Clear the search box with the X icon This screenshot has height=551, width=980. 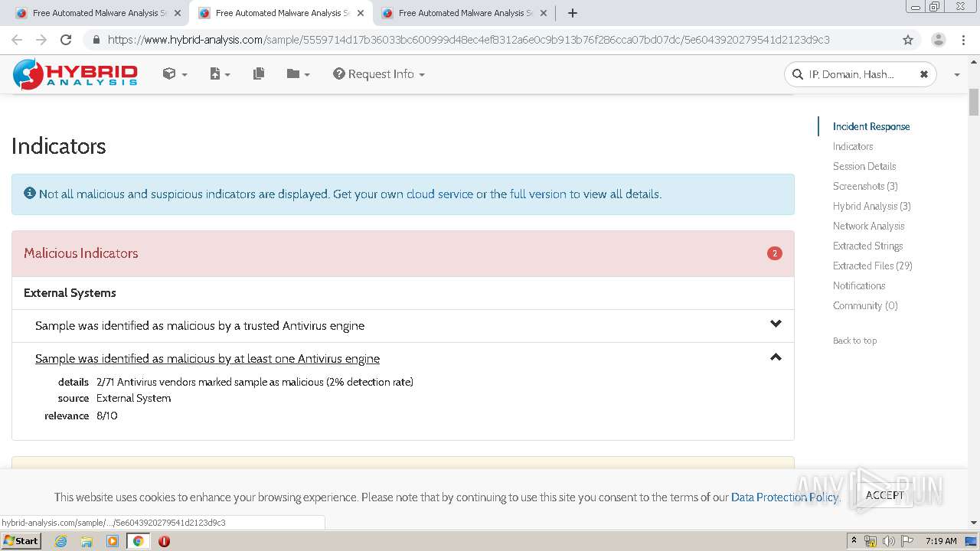pos(924,74)
